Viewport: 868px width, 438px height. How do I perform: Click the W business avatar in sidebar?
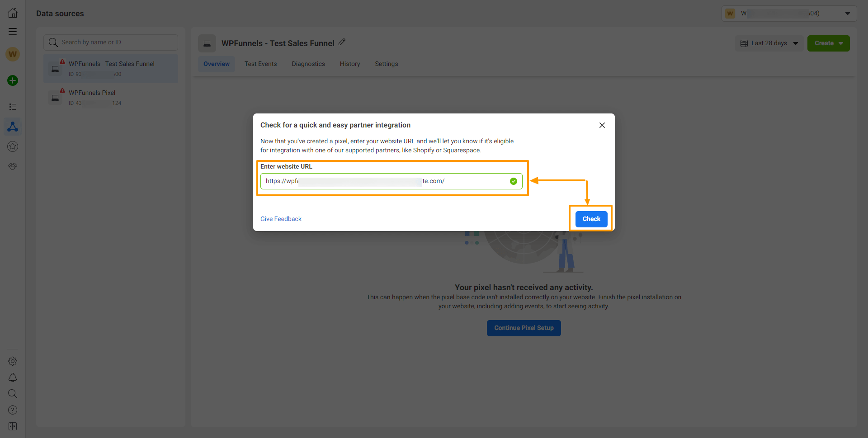(13, 54)
